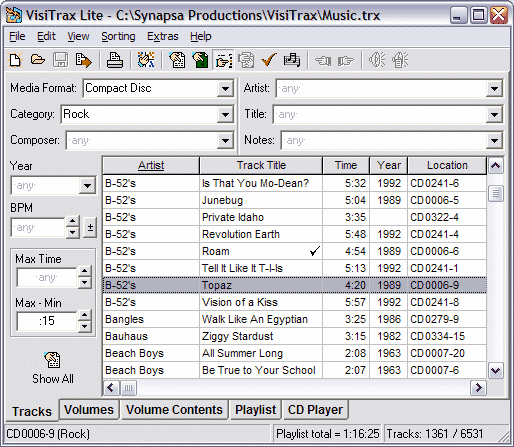Image resolution: width=514 pixels, height=447 pixels.
Task: Sort by the Location column header
Action: [447, 166]
